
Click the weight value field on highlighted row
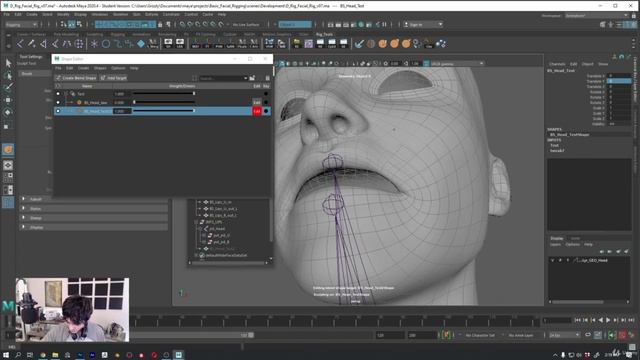tap(122, 111)
